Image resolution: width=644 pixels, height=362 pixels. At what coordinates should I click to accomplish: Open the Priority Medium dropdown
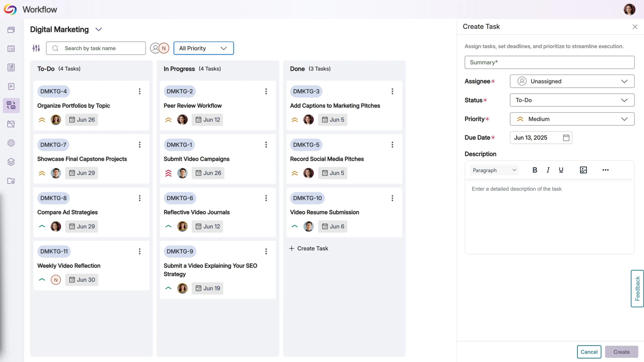point(572,119)
